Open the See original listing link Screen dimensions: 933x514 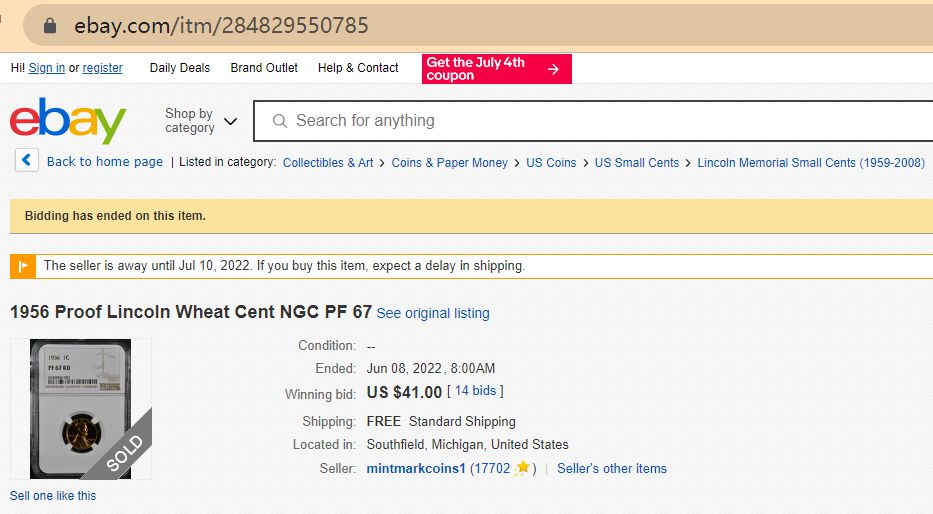[x=433, y=313]
